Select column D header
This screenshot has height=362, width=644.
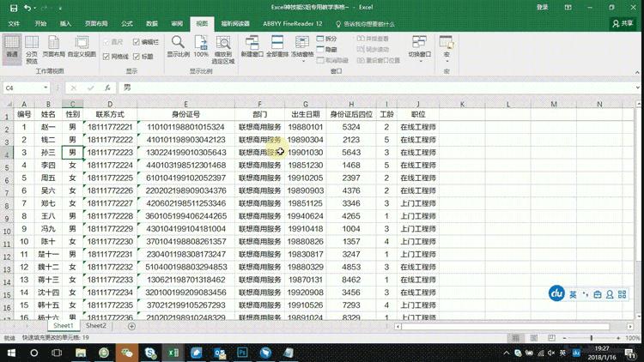pos(110,105)
